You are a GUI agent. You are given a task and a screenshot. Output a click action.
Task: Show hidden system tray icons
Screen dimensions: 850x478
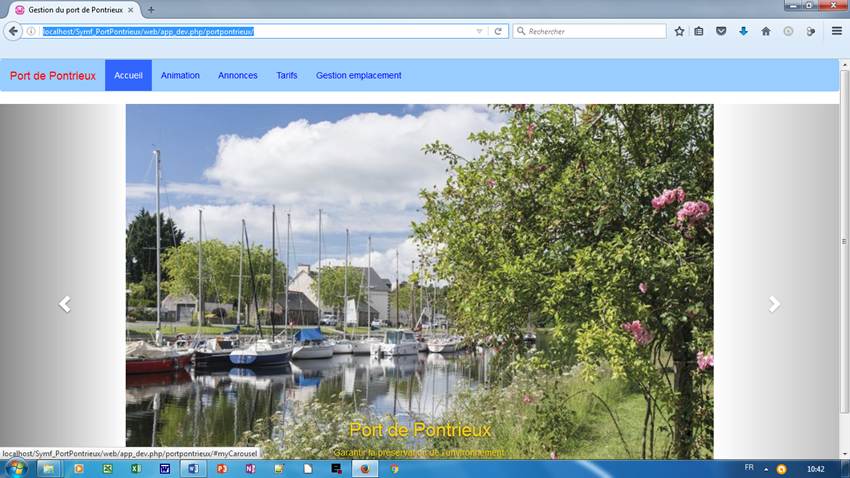click(766, 468)
